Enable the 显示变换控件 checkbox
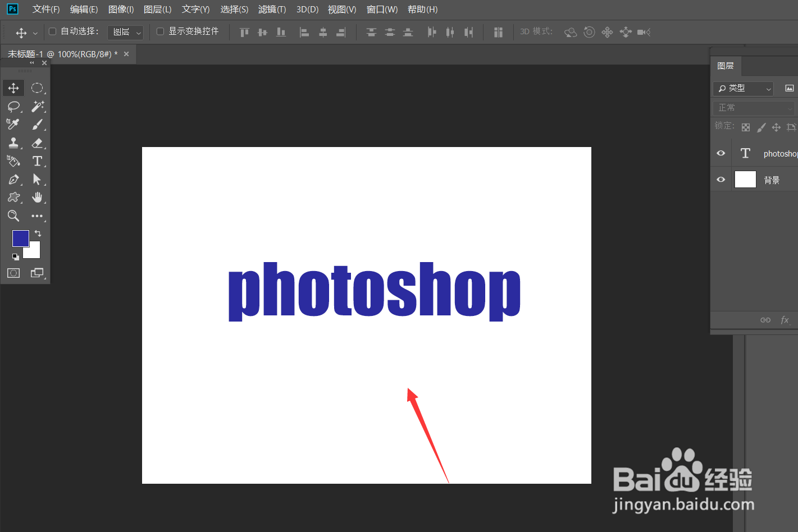This screenshot has height=532, width=798. click(x=160, y=31)
